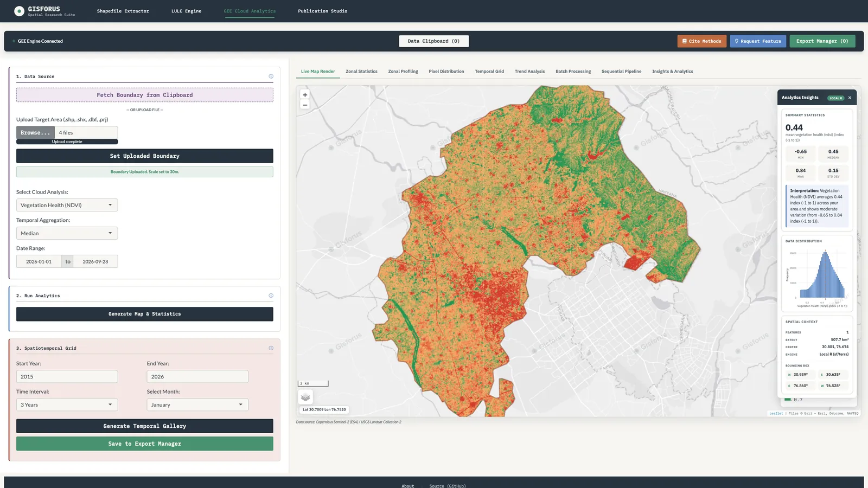Open the Data Clipboard (0) button

tap(434, 41)
